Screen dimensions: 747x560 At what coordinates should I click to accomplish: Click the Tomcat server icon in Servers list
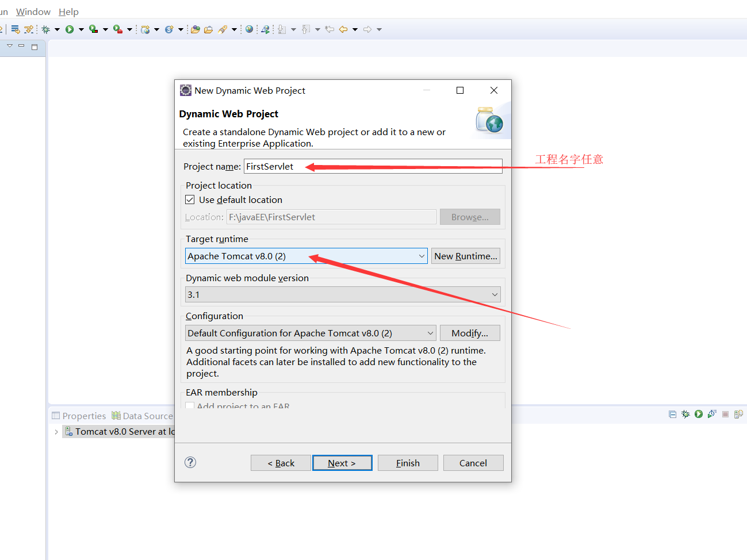coord(68,431)
